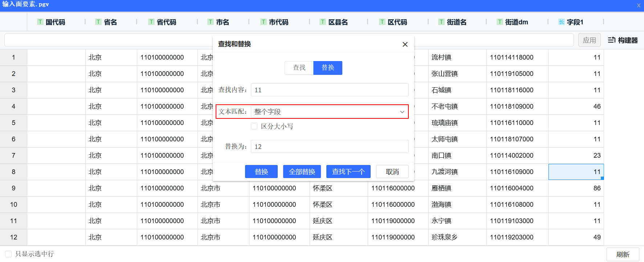Toggle the 只显示选中行 checkbox
The image size is (644, 262).
tap(8, 254)
